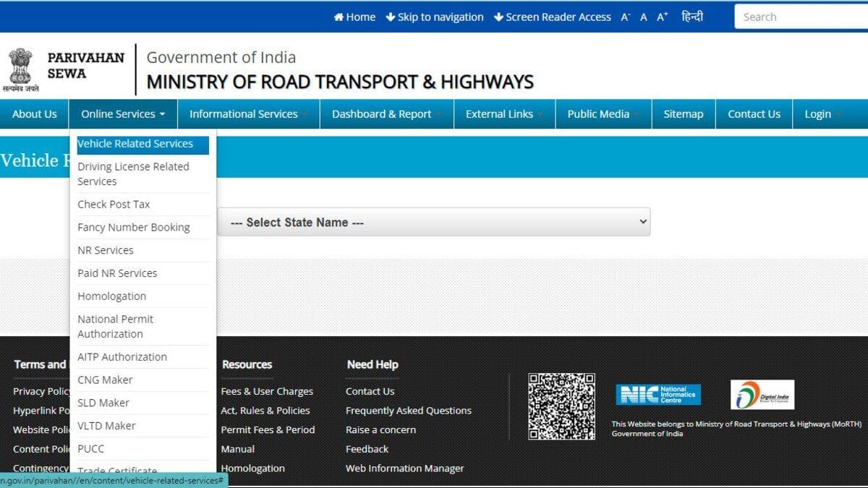868x488 pixels.
Task: Choose Fancy Number Booking from menu
Action: click(x=133, y=227)
